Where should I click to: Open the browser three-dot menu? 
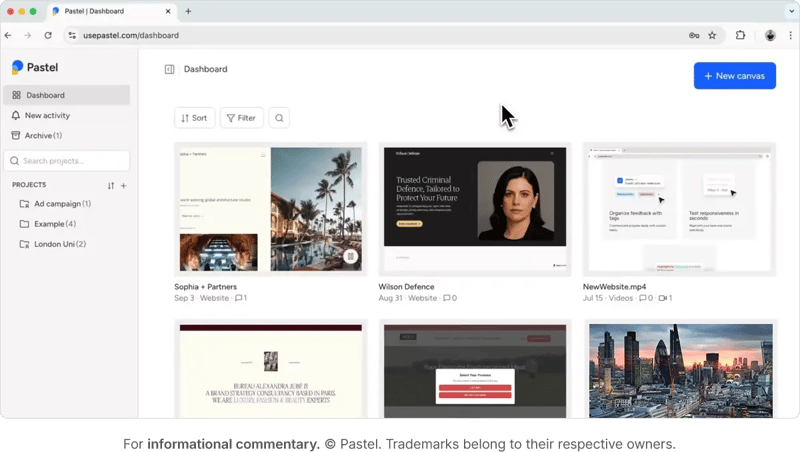tap(790, 35)
